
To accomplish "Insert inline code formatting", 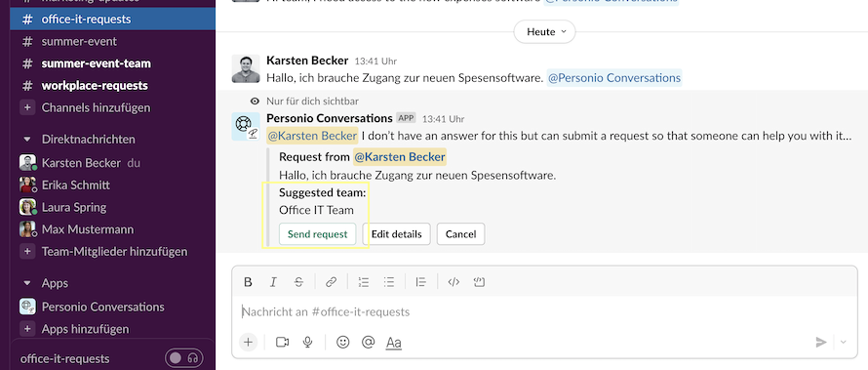I will coord(454,282).
